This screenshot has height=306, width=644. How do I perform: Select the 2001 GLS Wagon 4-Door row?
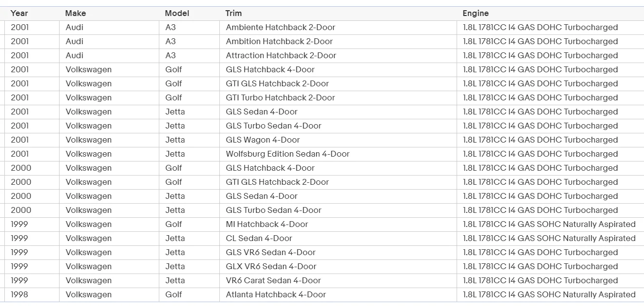click(x=262, y=140)
